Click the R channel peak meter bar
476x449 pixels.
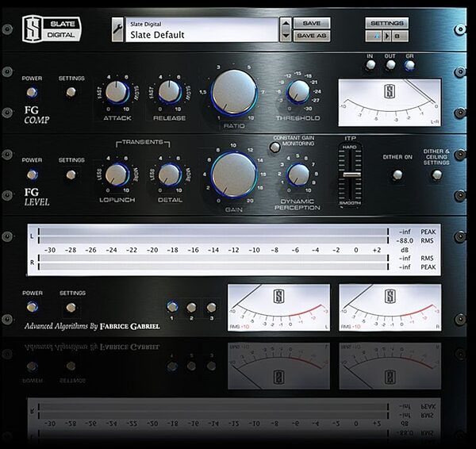(x=213, y=267)
